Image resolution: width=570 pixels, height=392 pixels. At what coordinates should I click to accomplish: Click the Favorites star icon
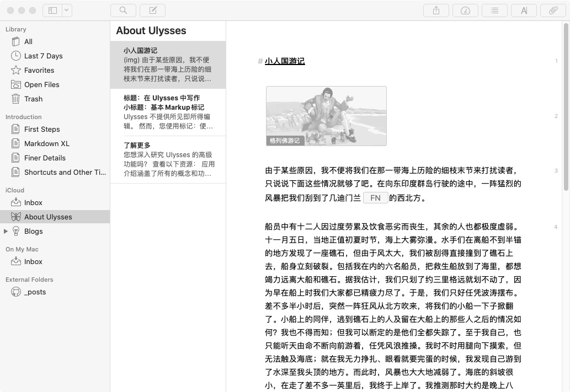[15, 70]
